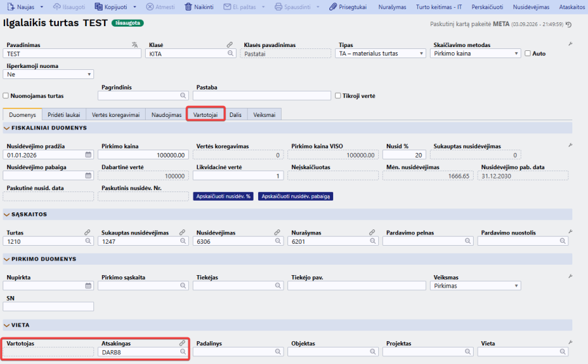Image resolution: width=588 pixels, height=364 pixels.
Task: Open the Išperkamoji nuoma dropdown
Action: [48, 74]
